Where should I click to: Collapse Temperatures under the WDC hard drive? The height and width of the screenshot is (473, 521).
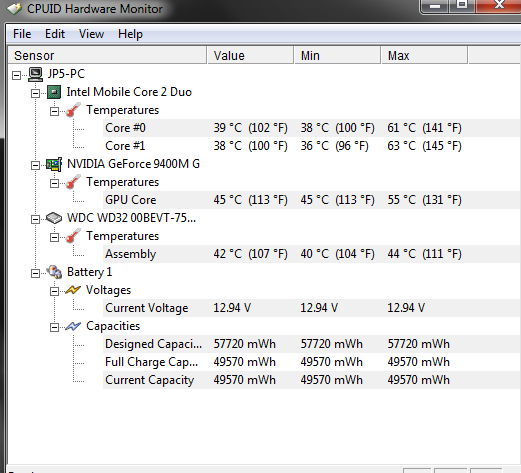pos(54,237)
